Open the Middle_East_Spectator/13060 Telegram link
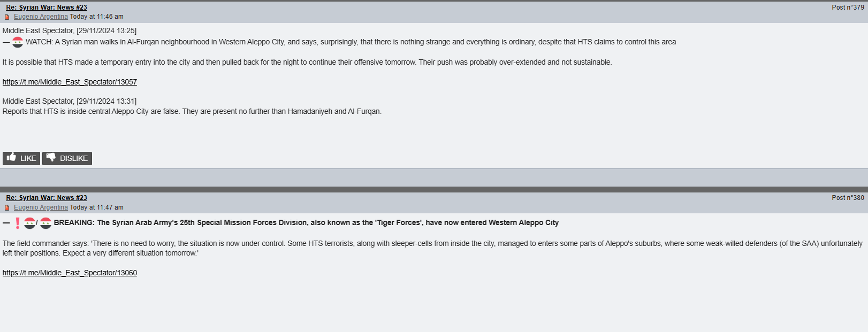The image size is (868, 332). (70, 273)
